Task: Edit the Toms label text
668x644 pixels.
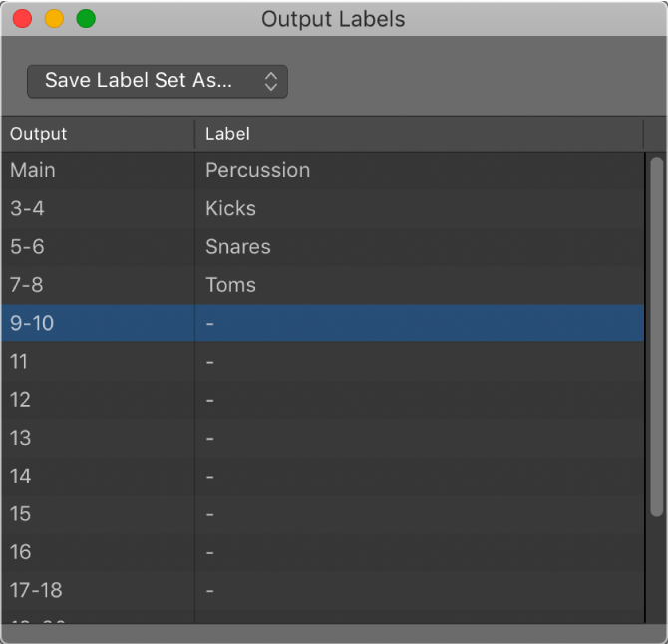Action: (x=230, y=285)
